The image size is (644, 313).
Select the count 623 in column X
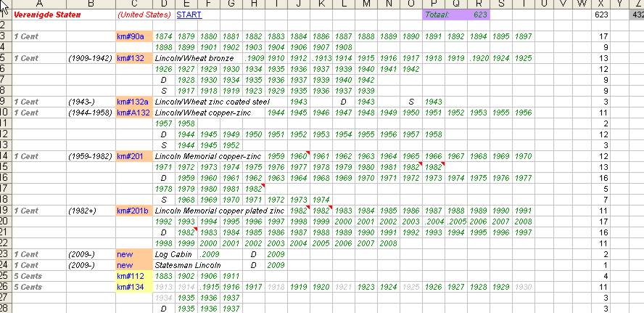(x=601, y=15)
